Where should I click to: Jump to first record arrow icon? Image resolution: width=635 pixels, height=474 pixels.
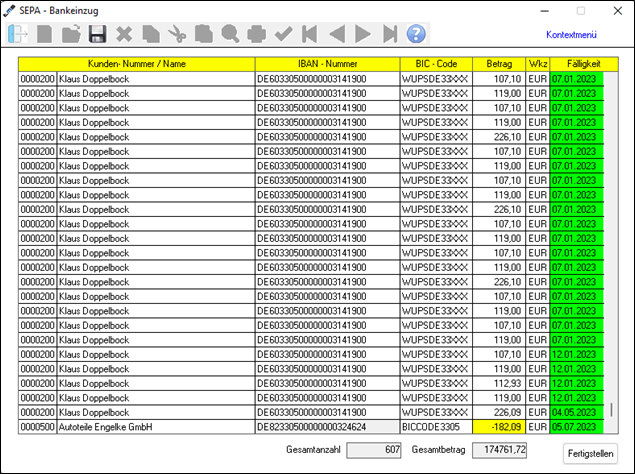[x=310, y=34]
